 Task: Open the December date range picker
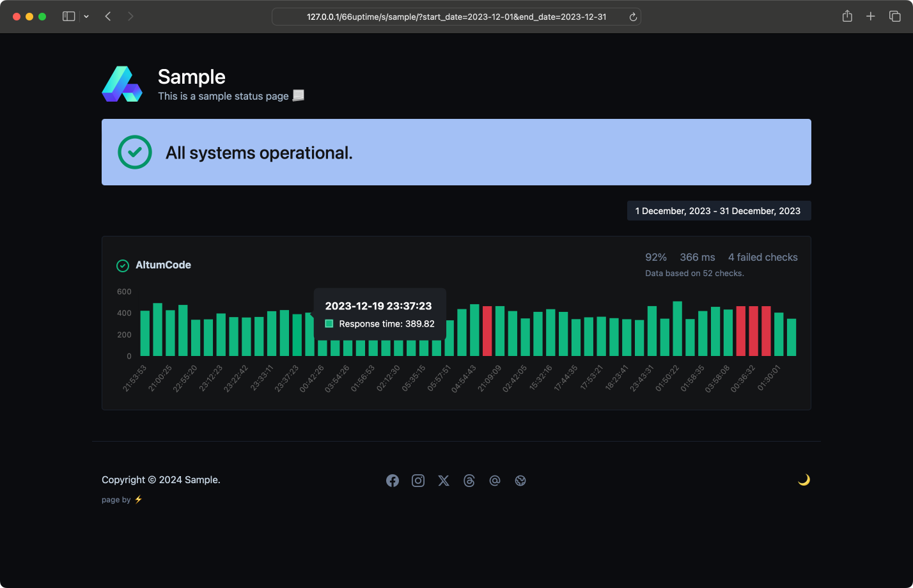tap(719, 210)
